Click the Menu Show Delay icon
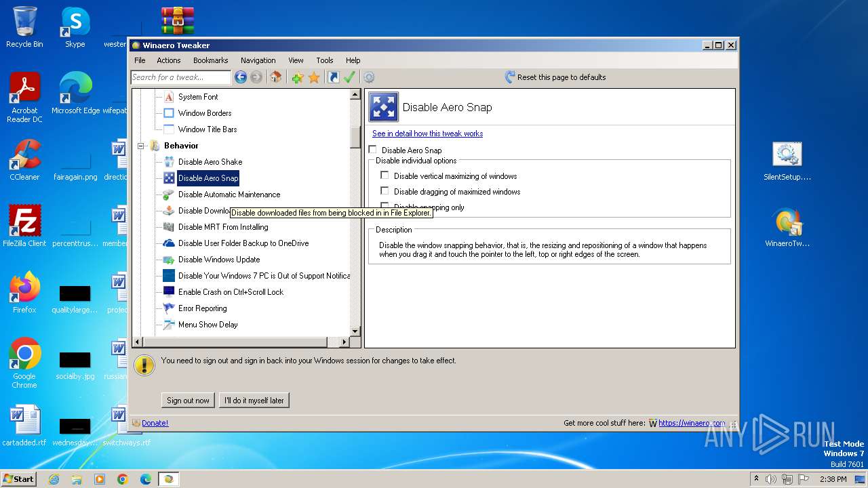868x488 pixels. coord(169,325)
